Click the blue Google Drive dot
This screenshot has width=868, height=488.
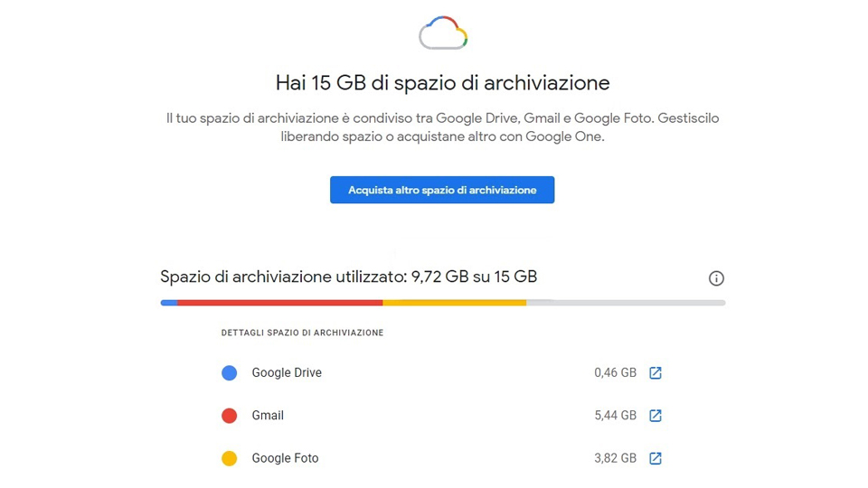point(229,373)
